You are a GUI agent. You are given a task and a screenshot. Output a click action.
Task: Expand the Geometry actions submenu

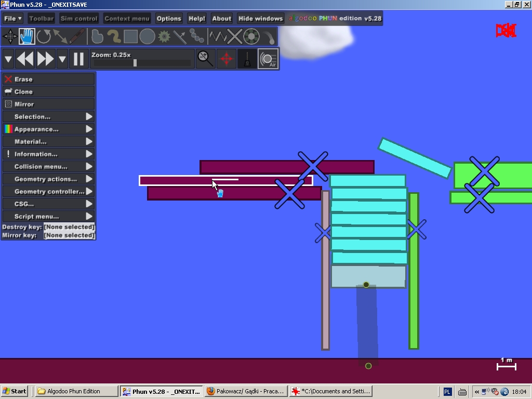click(x=48, y=179)
